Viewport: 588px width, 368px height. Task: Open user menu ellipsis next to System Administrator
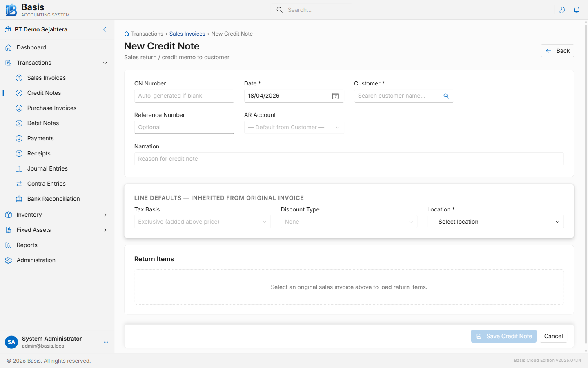coord(106,342)
